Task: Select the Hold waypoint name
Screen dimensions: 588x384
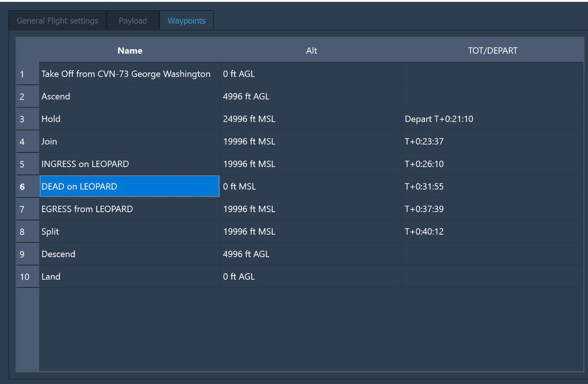Action: coord(130,119)
